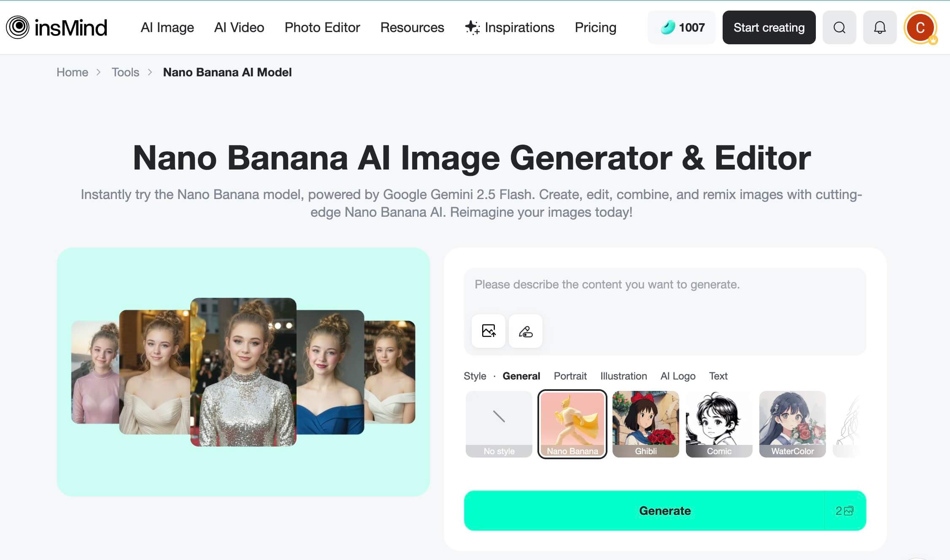
Task: Switch to the Portrait style tab
Action: click(x=570, y=376)
